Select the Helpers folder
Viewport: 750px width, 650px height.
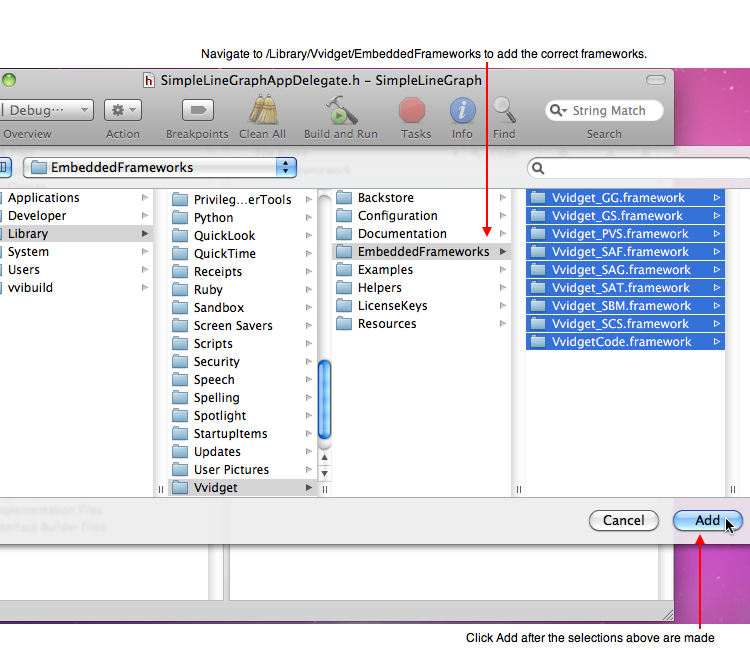point(421,287)
